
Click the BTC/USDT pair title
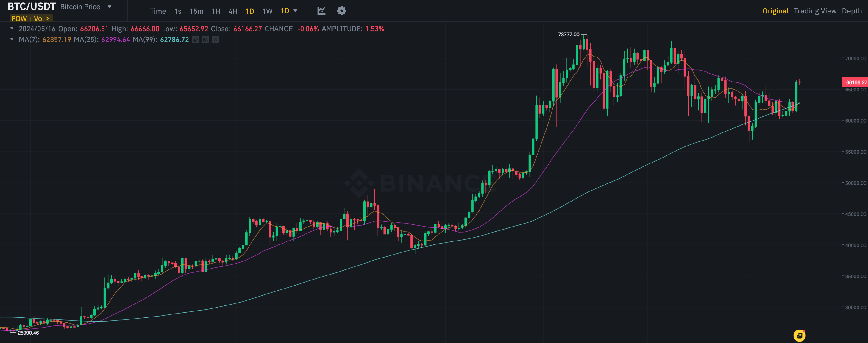[32, 7]
